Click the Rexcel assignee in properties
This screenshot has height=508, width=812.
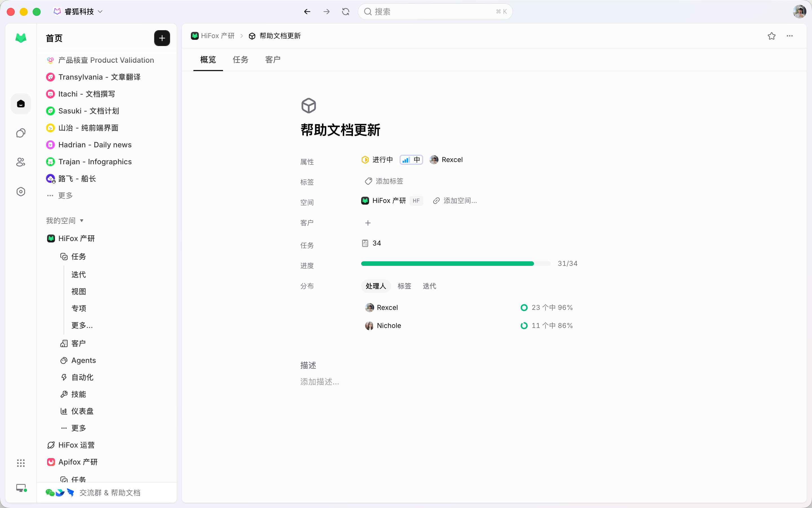coord(446,160)
